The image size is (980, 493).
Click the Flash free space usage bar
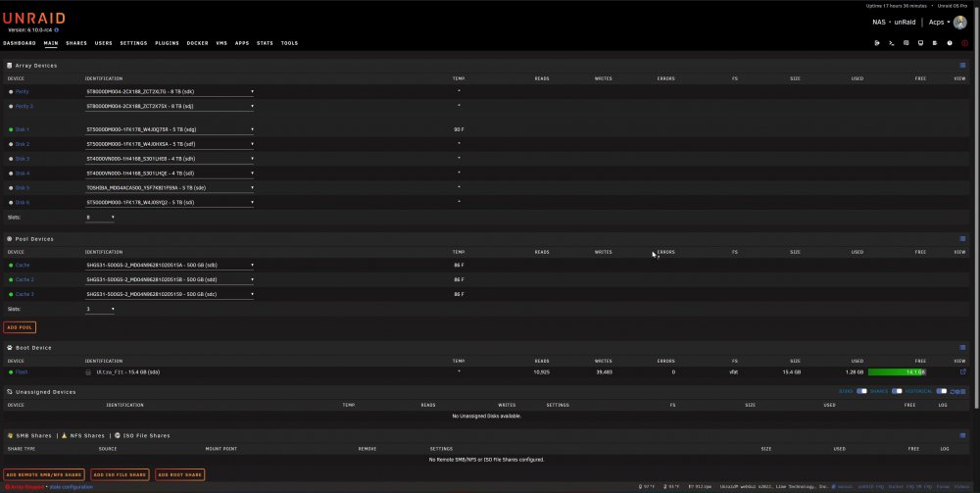[897, 371]
